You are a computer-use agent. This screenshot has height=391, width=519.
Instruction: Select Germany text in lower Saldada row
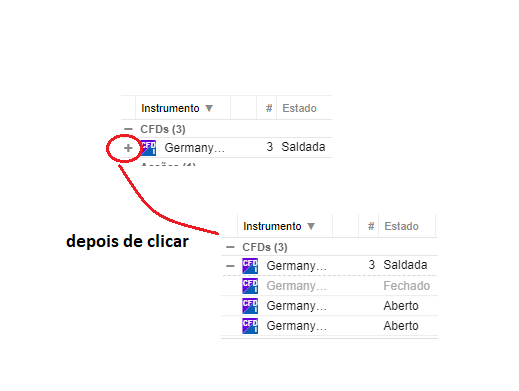click(x=296, y=266)
